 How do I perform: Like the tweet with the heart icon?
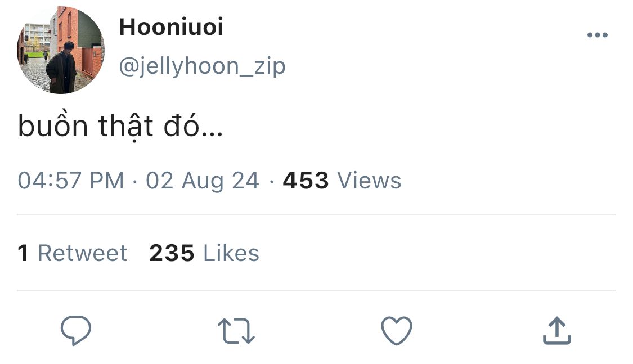pos(397,331)
